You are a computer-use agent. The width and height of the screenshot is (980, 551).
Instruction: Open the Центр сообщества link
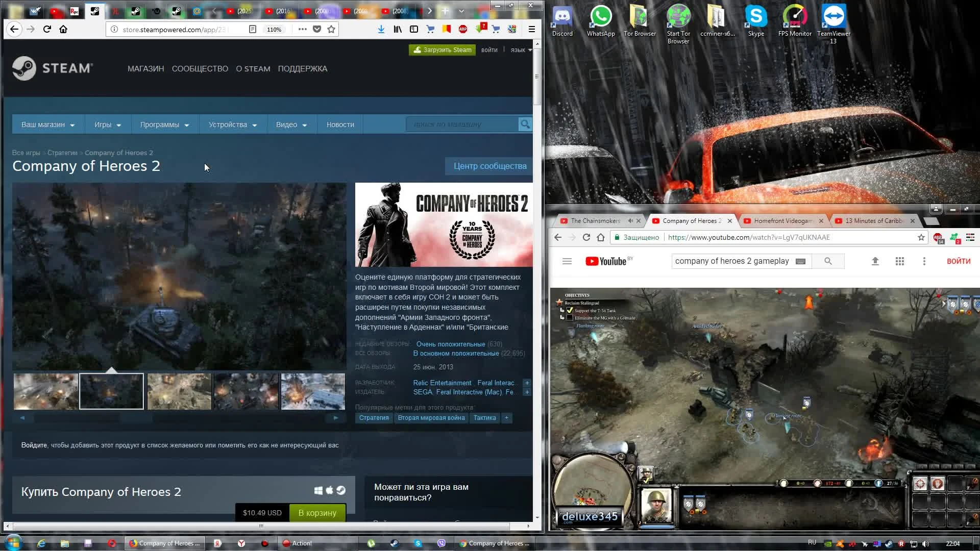coord(489,166)
